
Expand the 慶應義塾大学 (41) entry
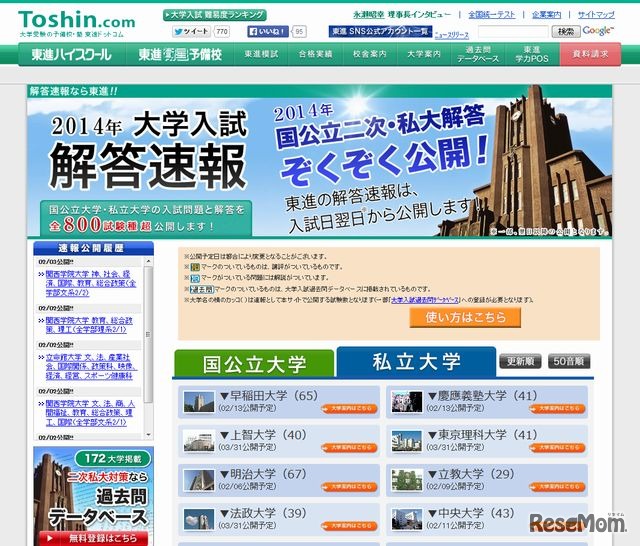pos(483,395)
